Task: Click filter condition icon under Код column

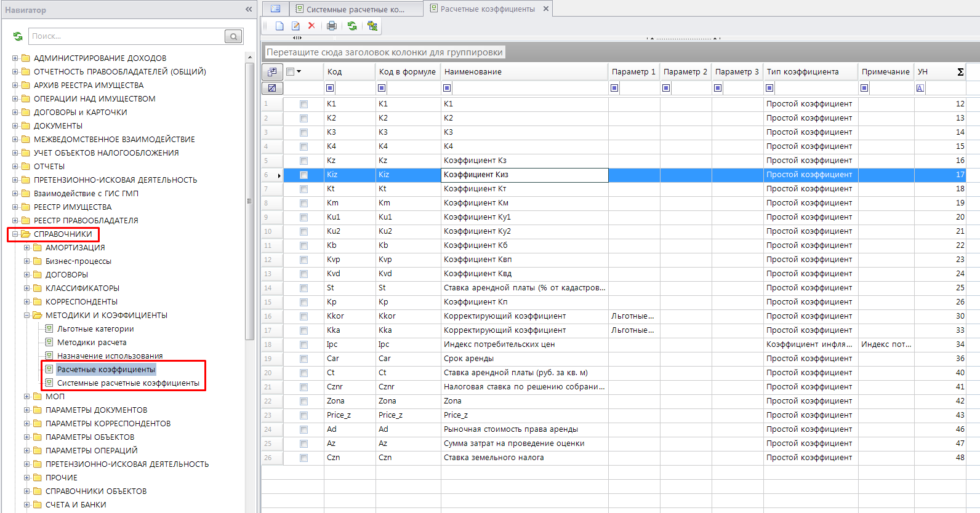Action: (330, 88)
